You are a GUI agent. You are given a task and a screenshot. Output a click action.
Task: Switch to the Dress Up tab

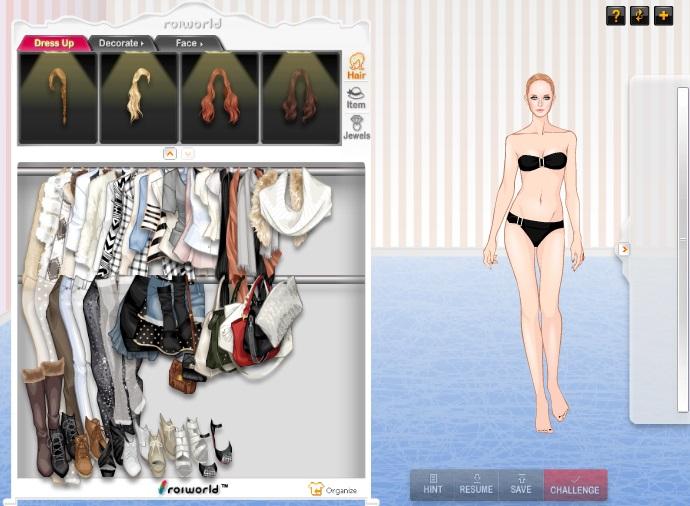tap(54, 43)
